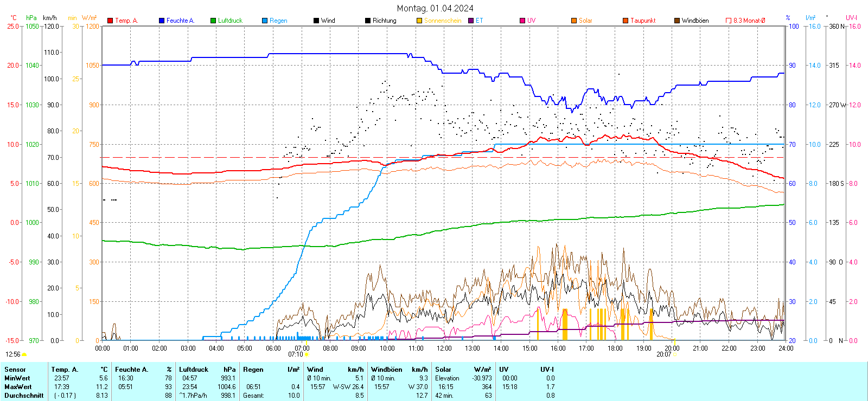Click the red Temp. A. legend square

110,21
